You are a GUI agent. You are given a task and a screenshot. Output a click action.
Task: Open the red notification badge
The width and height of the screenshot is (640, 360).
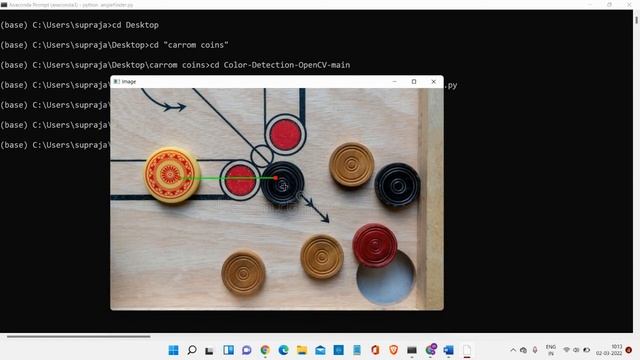coord(629,350)
